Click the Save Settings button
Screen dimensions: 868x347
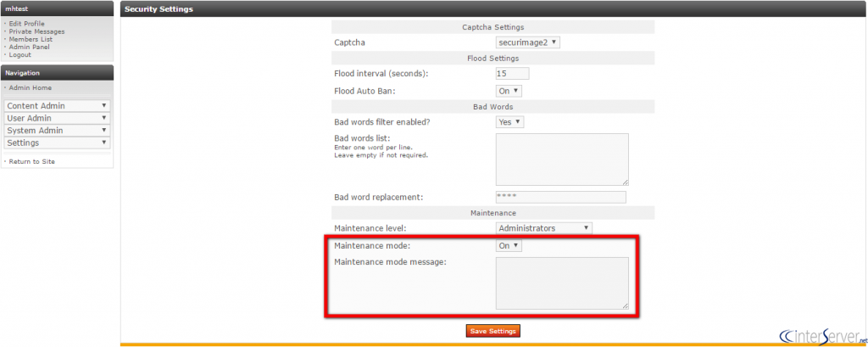(x=493, y=331)
